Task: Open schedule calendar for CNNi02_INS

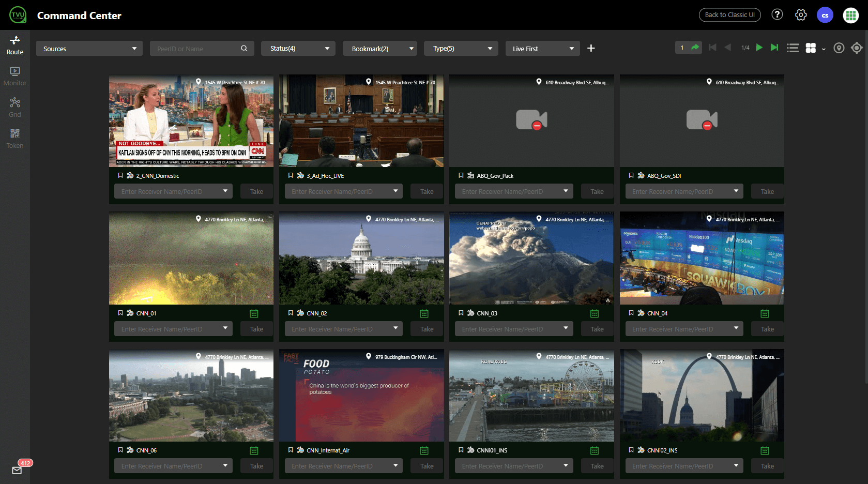Action: tap(765, 450)
